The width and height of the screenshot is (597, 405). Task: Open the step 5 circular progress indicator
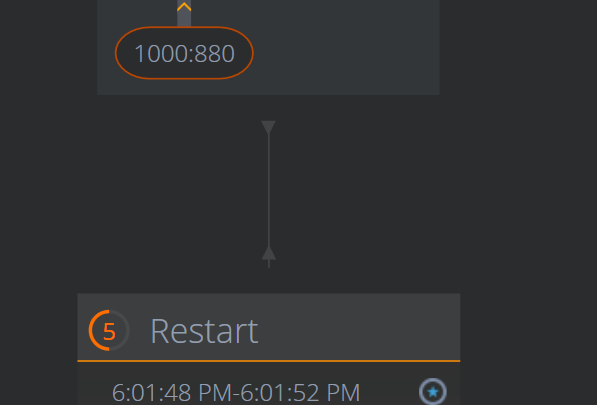[109, 330]
